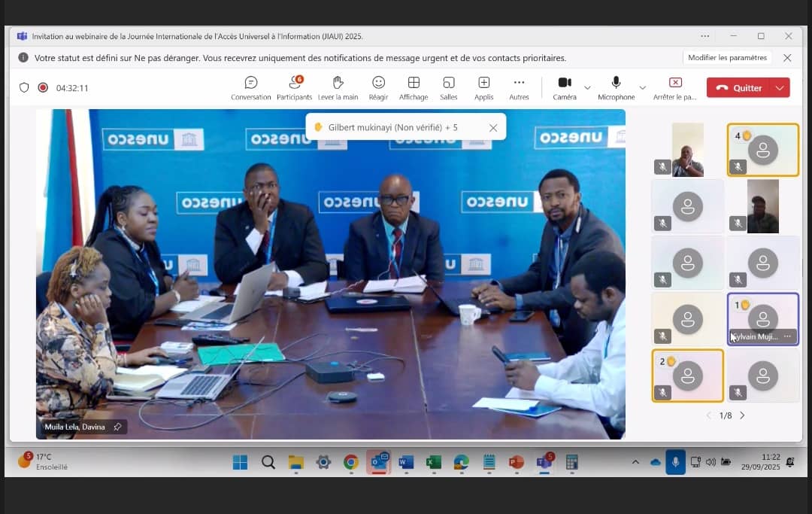Open the Réagir reactions menu

coord(379,87)
